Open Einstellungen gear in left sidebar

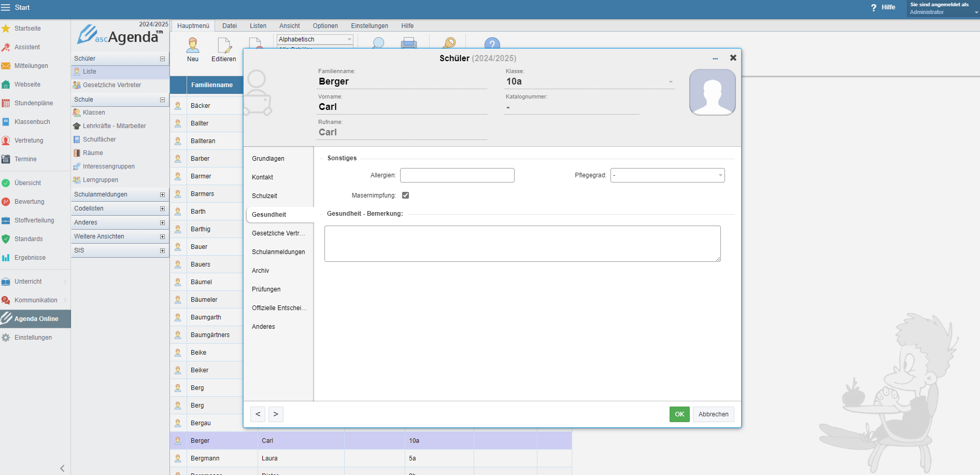(x=6, y=338)
